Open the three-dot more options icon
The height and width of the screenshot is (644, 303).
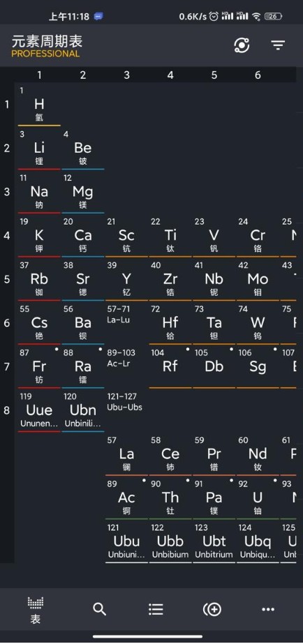pyautogui.click(x=268, y=610)
